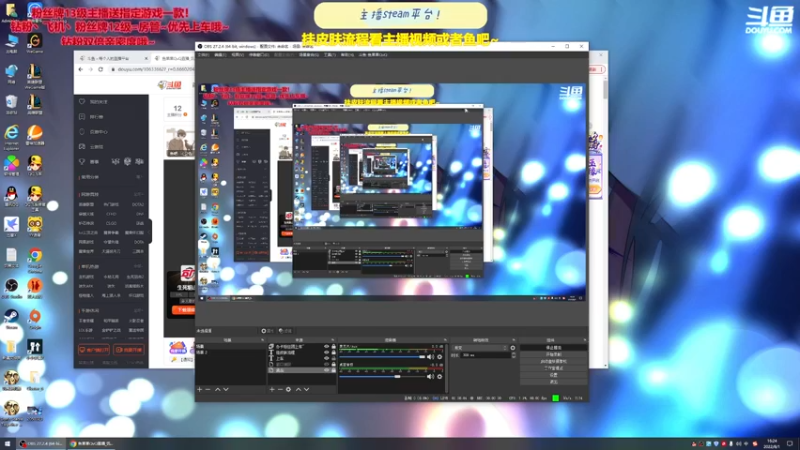Move scene up in Scenes panel
The image size is (800, 450).
pyautogui.click(x=218, y=389)
